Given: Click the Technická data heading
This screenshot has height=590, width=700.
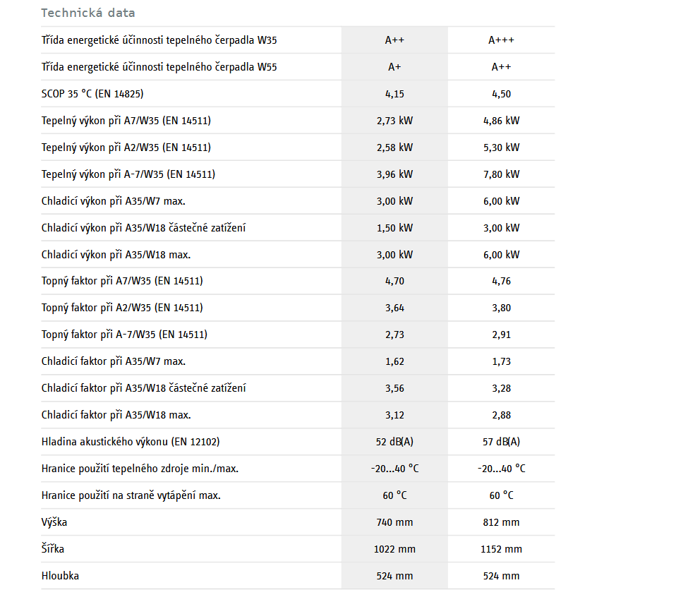Looking at the screenshot, I should pyautogui.click(x=88, y=13).
